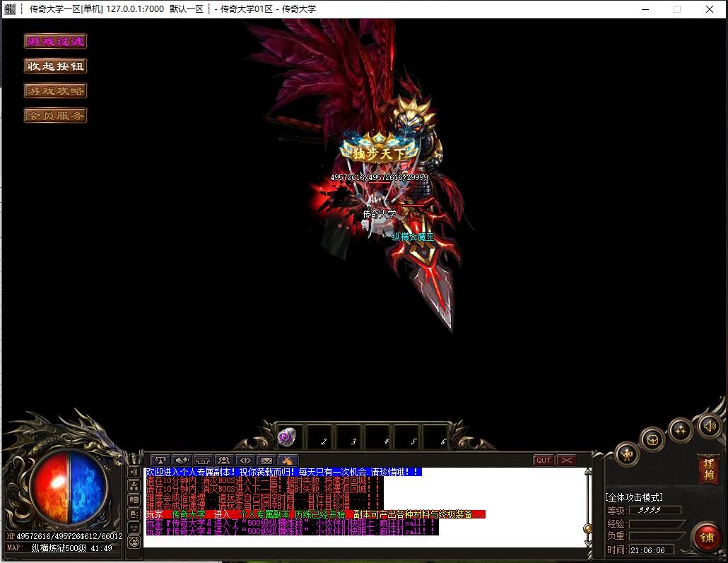Toggle the group hierarchy channel icon left of chat

134,486
